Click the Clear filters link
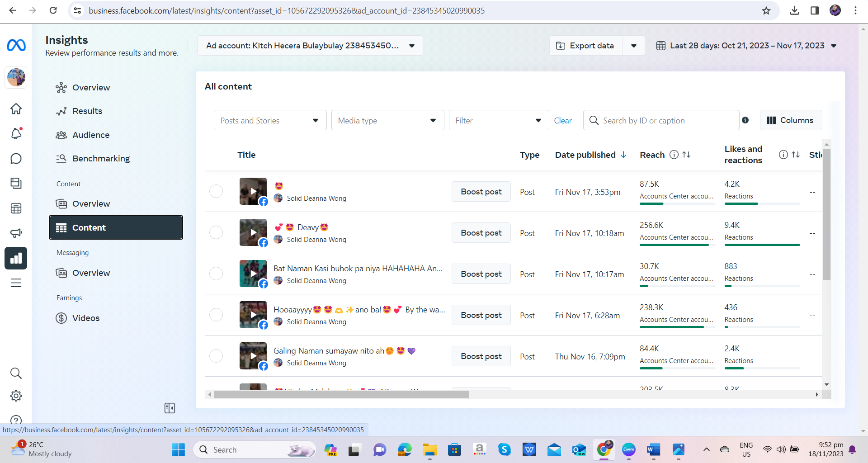 tap(563, 121)
